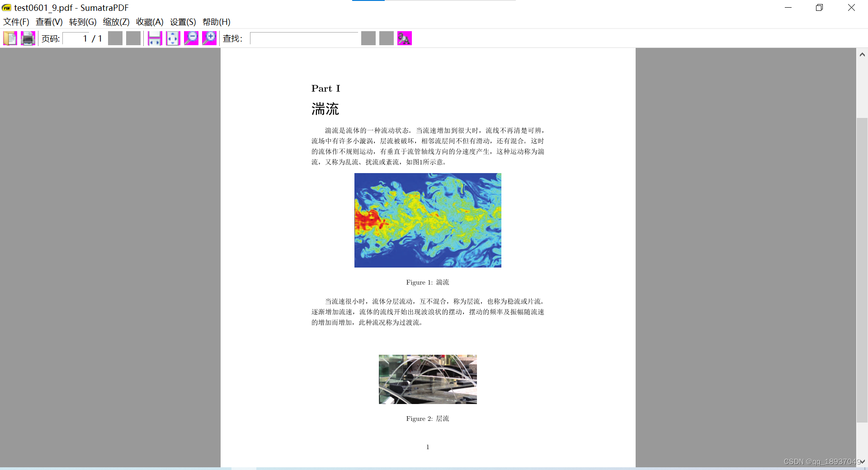868x470 pixels.
Task: Open the 缩放(Z) menu
Action: 116,22
